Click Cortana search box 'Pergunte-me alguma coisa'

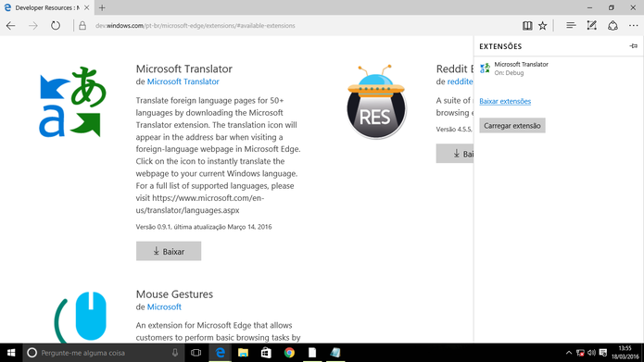(103, 353)
